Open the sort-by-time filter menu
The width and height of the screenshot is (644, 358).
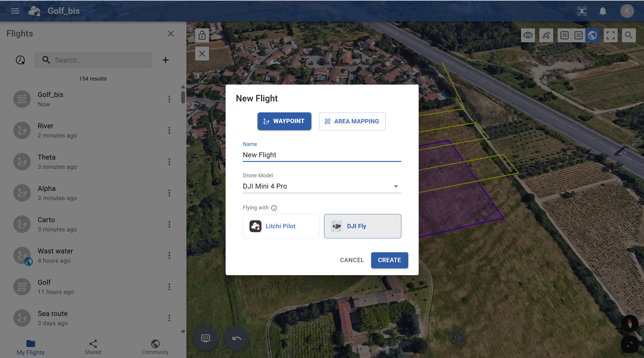pos(20,60)
